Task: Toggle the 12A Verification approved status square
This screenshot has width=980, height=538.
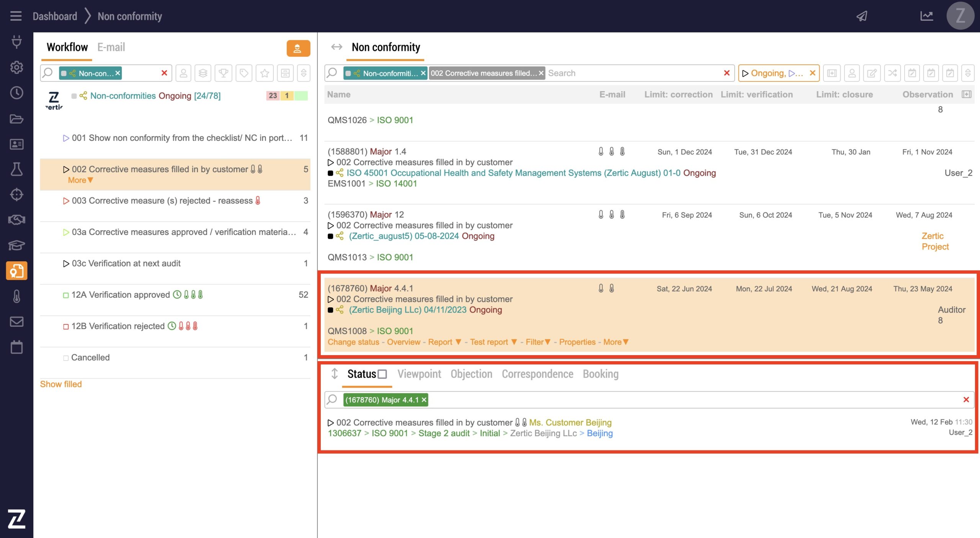Action: (x=66, y=295)
